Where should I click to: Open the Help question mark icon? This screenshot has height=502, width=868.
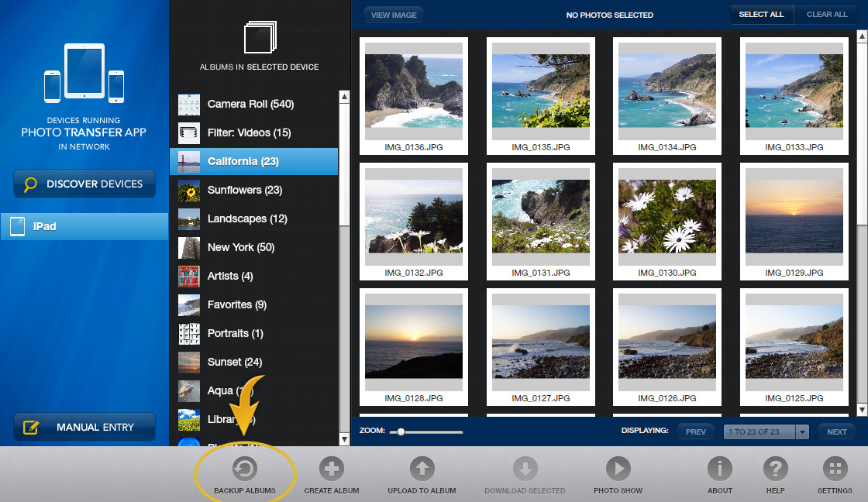[x=776, y=467]
